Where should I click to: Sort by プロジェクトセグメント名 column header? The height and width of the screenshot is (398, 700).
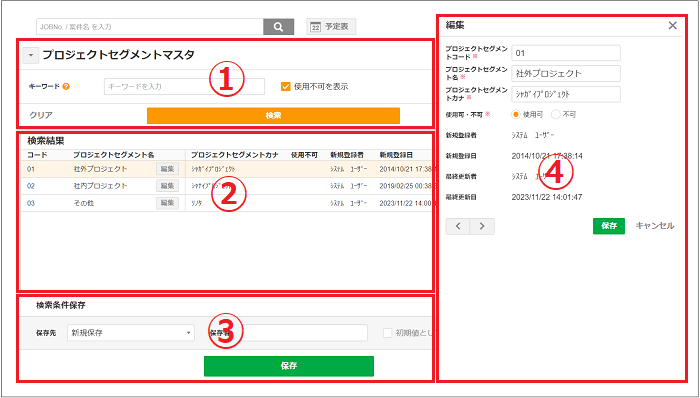[114, 155]
